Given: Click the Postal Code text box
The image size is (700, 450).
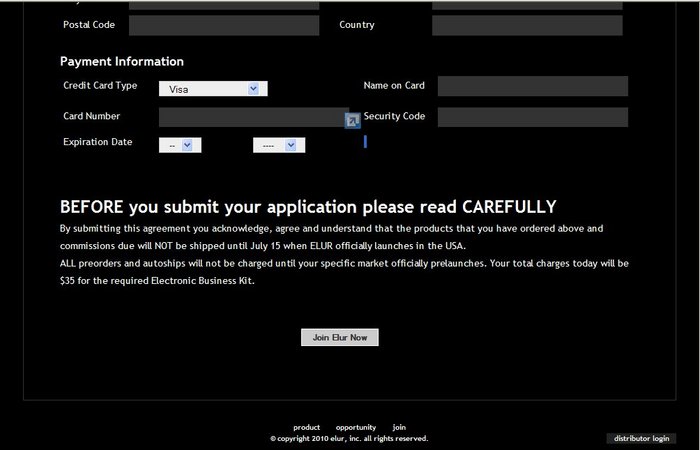Looking at the screenshot, I should pos(223,25).
